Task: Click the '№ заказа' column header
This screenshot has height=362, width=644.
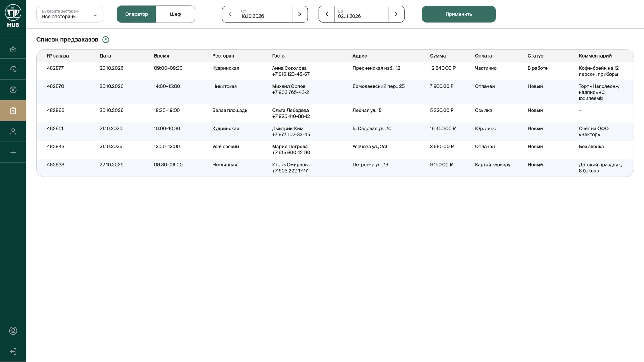Action: [x=58, y=56]
